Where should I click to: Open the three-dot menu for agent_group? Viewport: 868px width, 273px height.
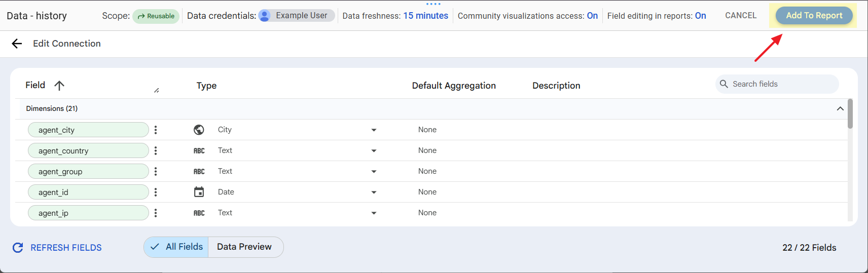tap(156, 172)
